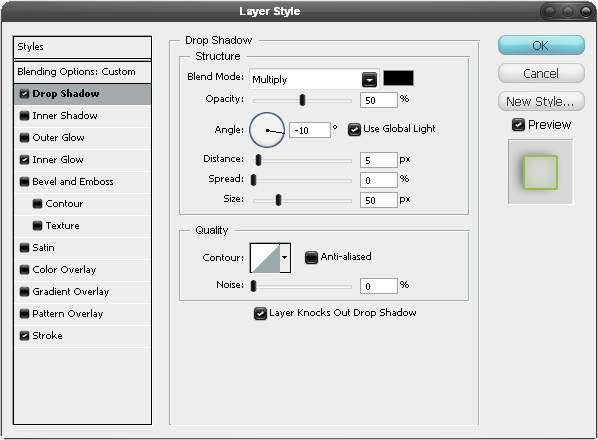Uncheck Layer Knocks Out Drop Shadow
The height and width of the screenshot is (440, 598).
(x=260, y=313)
